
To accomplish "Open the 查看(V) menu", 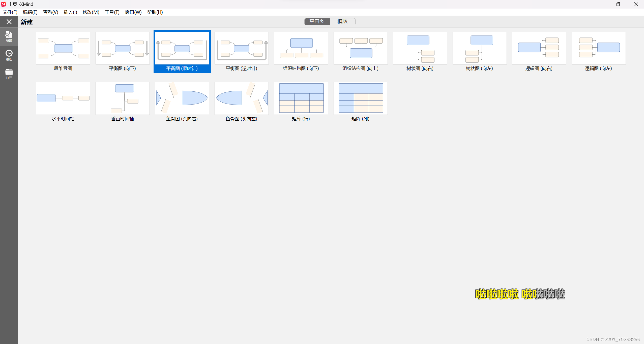I will [x=50, y=12].
